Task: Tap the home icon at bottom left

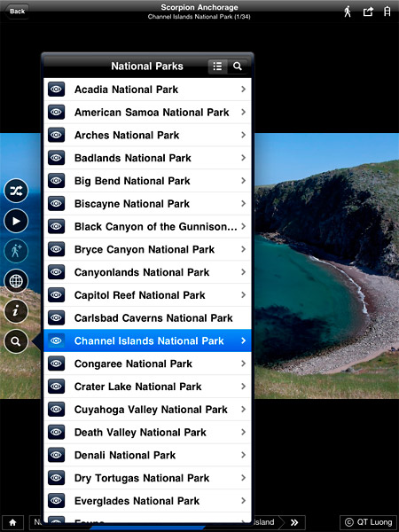Action: (x=13, y=522)
